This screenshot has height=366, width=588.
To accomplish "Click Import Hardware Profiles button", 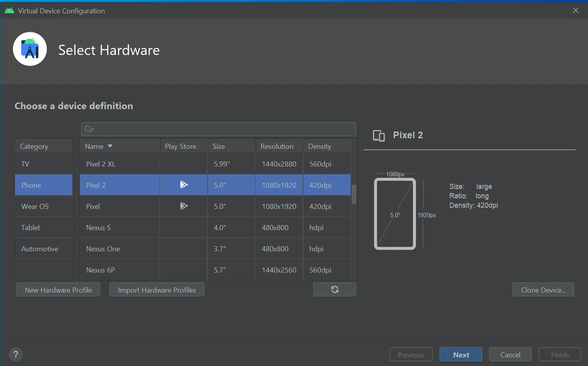I will pos(157,290).
